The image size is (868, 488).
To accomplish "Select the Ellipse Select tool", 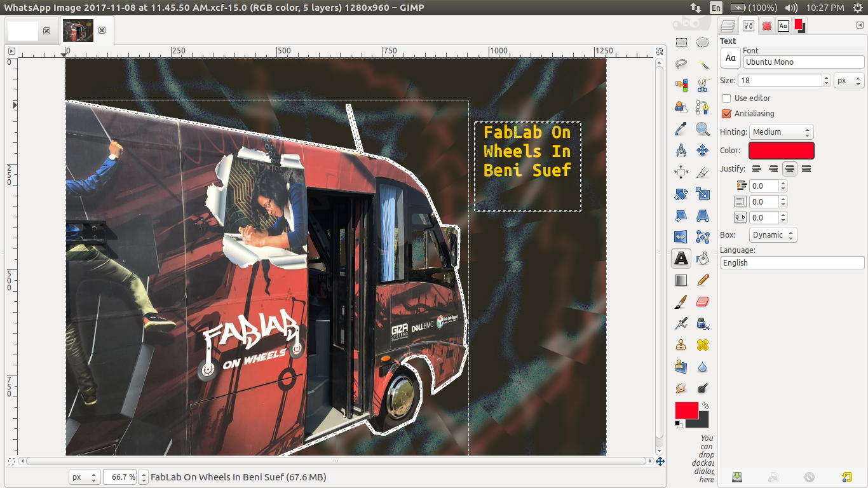I will [x=702, y=43].
